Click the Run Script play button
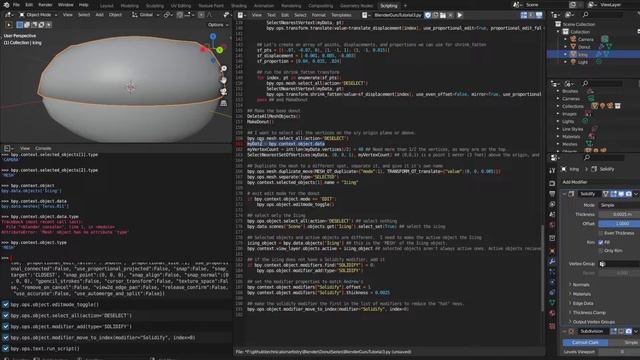Image resolution: width=640 pixels, height=360 pixels. click(460, 15)
